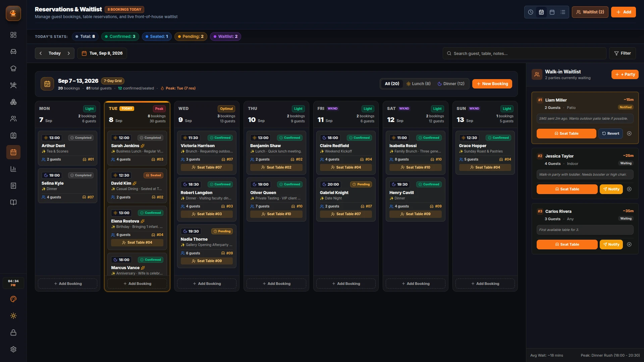Screen dimensions: 644x362
Task: Switch to the list view icon
Action: pyautogui.click(x=563, y=12)
